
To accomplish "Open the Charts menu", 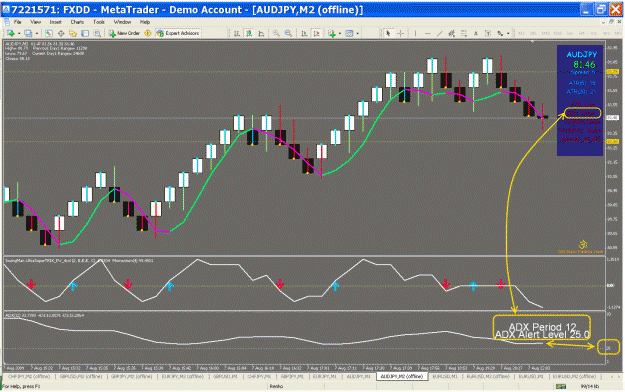I will (x=77, y=22).
